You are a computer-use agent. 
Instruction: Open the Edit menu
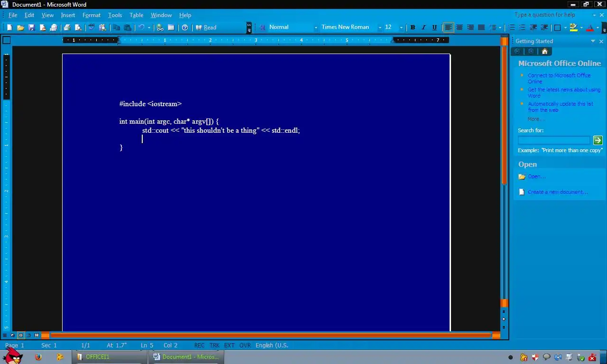click(29, 15)
